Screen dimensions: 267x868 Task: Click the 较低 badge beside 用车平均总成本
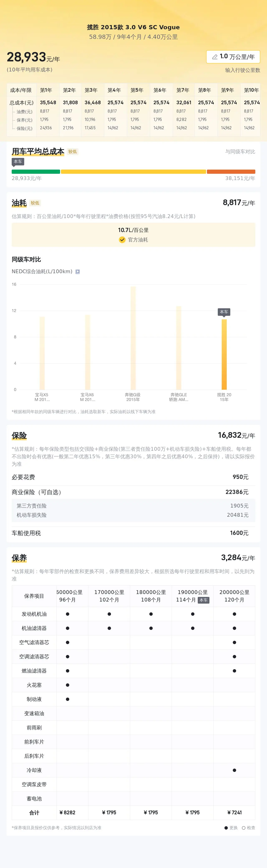coord(72,152)
